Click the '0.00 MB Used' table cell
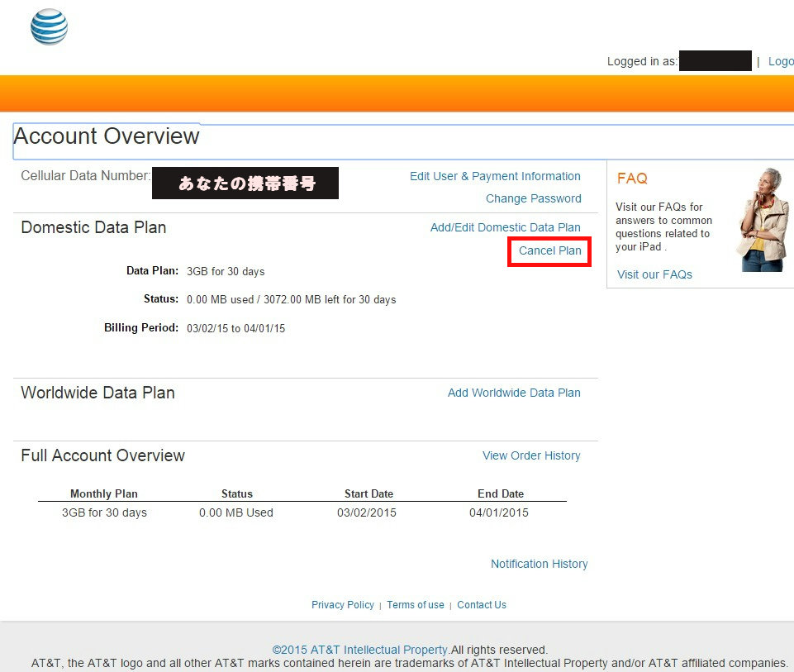Image resolution: width=794 pixels, height=672 pixels. tap(236, 512)
